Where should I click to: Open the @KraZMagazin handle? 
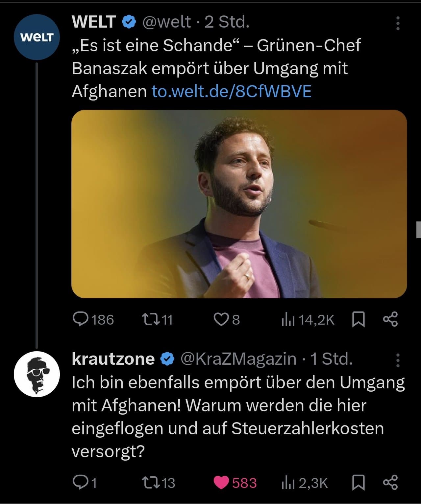(x=238, y=359)
